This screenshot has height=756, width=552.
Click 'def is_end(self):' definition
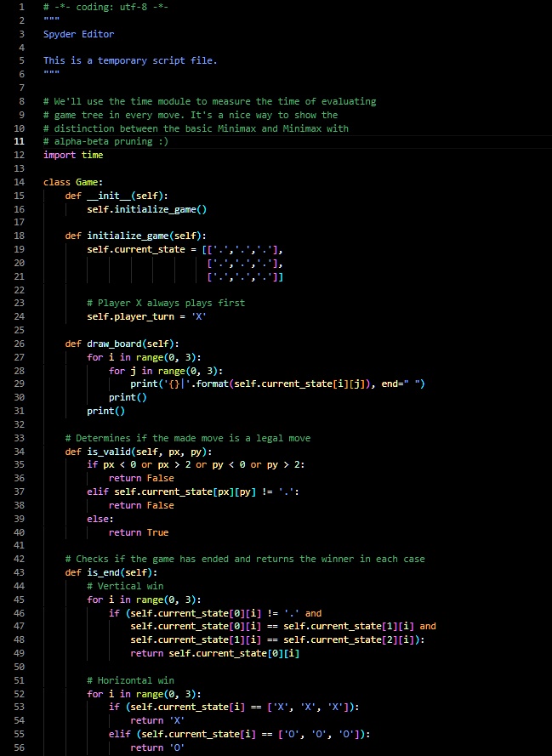coord(111,573)
